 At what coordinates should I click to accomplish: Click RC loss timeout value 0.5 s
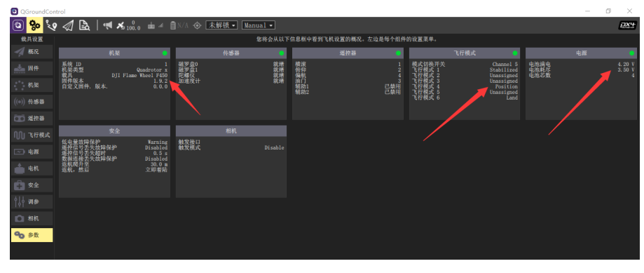(x=160, y=154)
